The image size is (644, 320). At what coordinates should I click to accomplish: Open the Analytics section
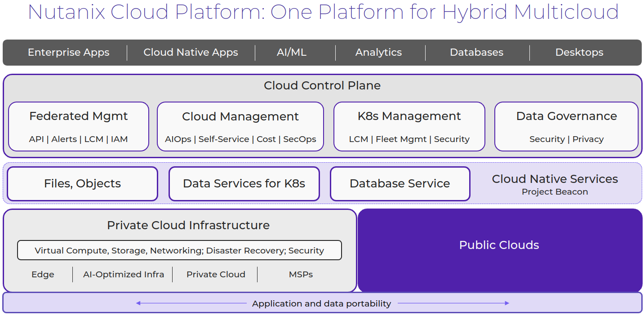pyautogui.click(x=379, y=53)
